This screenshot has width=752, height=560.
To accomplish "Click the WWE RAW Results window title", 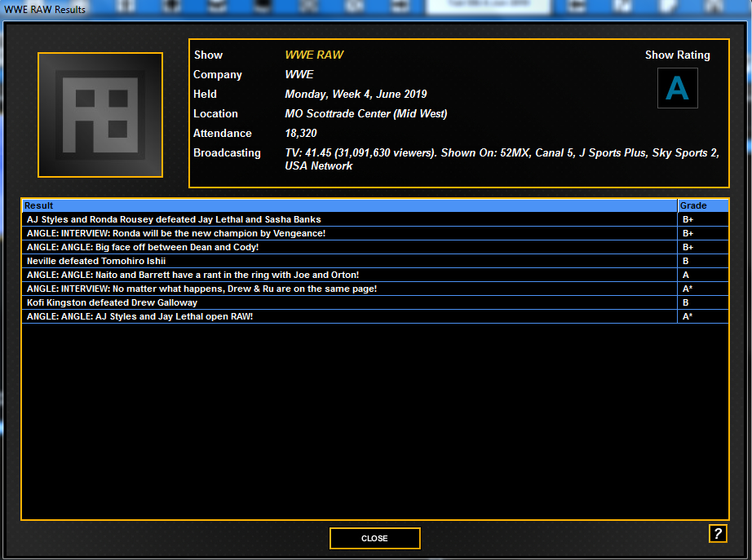I will click(x=45, y=9).
